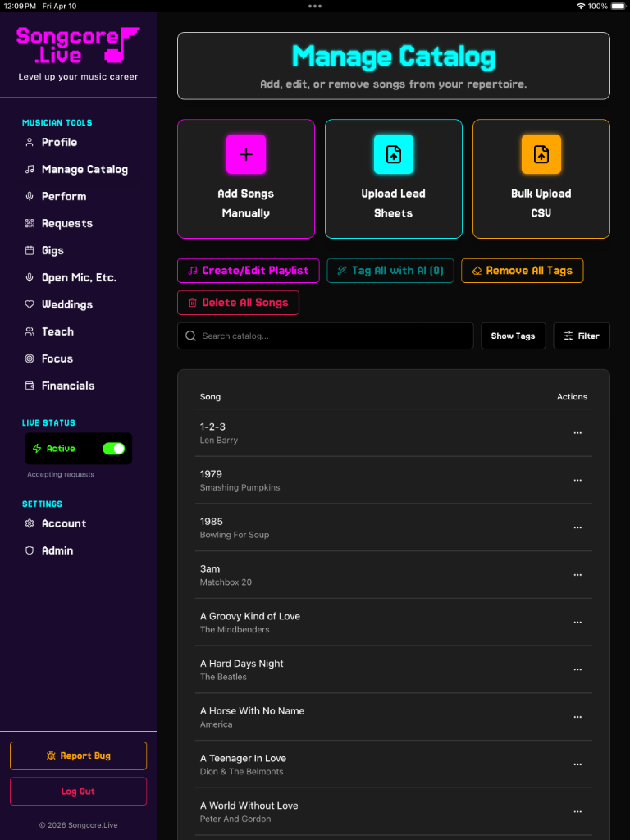Click the Actions column header
Screen dimensions: 630x840
click(x=572, y=397)
